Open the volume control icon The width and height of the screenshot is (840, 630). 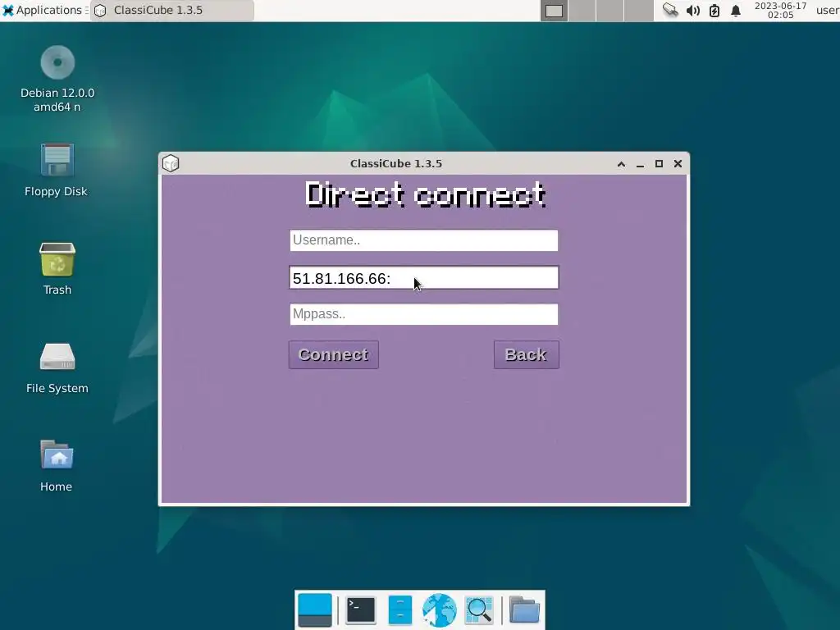[692, 10]
